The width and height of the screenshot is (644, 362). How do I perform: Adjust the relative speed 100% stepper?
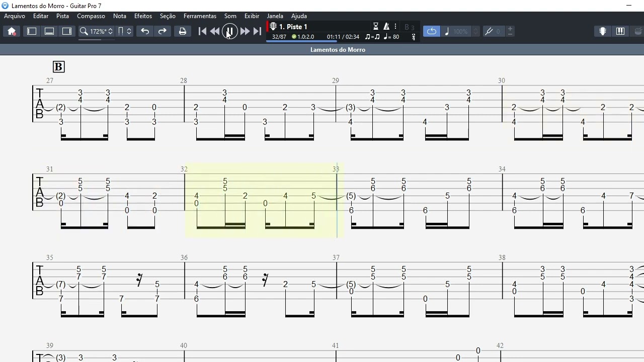coord(476,31)
